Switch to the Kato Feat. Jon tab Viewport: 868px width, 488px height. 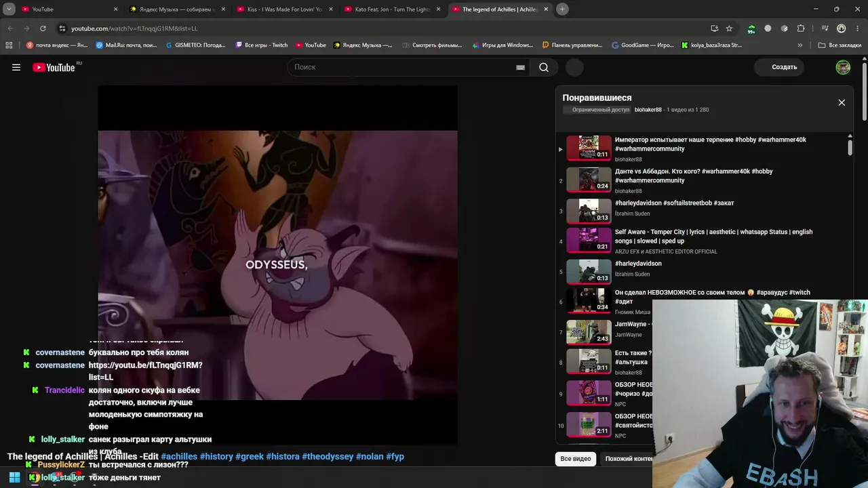[x=392, y=9]
